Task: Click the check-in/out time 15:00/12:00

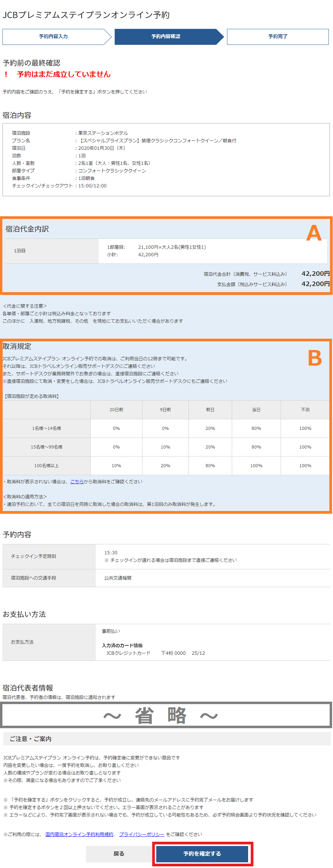Action: (93, 186)
